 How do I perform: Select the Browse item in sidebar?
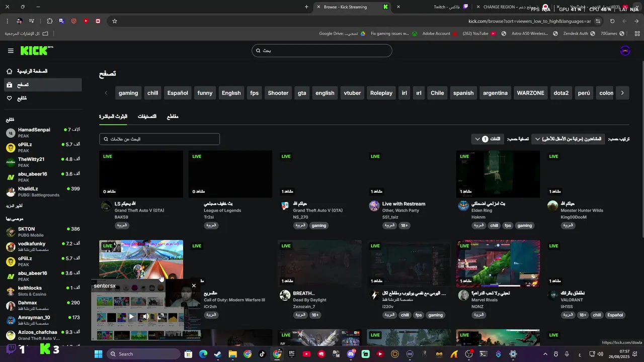click(x=43, y=85)
